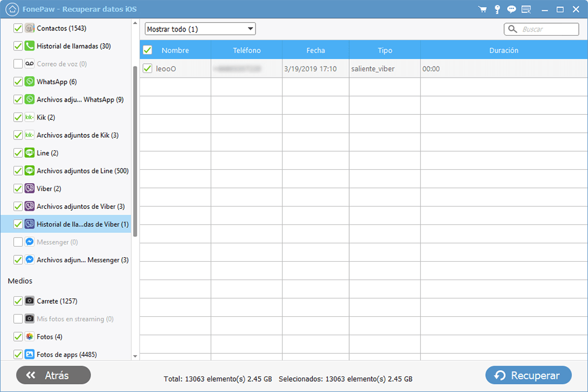The height and width of the screenshot is (392, 588).
Task: Click the Mis fotos en streaming icon
Action: [30, 319]
